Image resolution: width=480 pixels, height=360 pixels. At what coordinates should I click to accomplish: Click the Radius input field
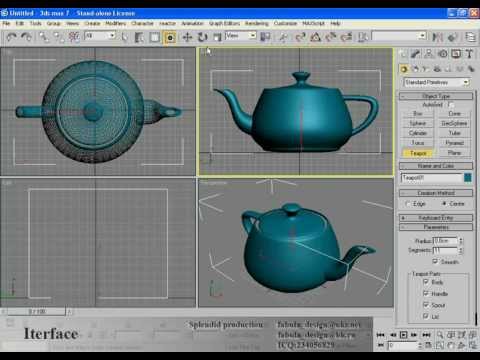[445, 240]
